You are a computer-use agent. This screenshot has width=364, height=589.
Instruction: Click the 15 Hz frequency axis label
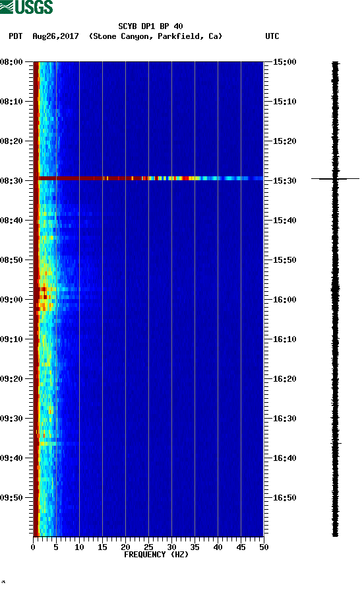(102, 547)
